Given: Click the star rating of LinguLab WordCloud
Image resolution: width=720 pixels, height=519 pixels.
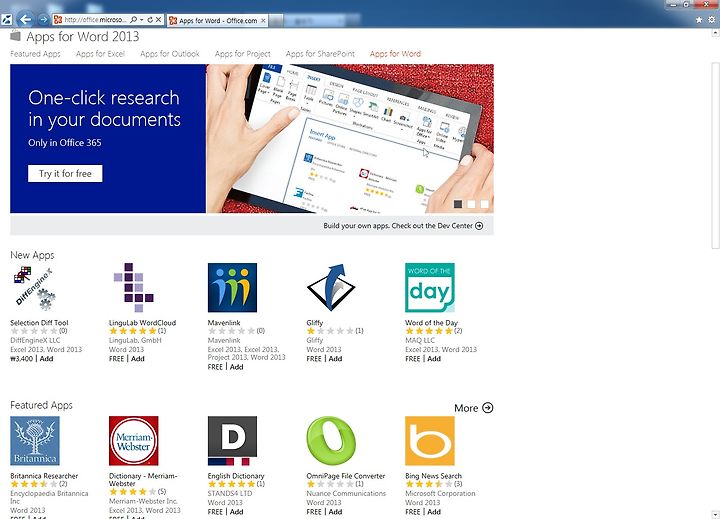Looking at the screenshot, I should (x=133, y=331).
